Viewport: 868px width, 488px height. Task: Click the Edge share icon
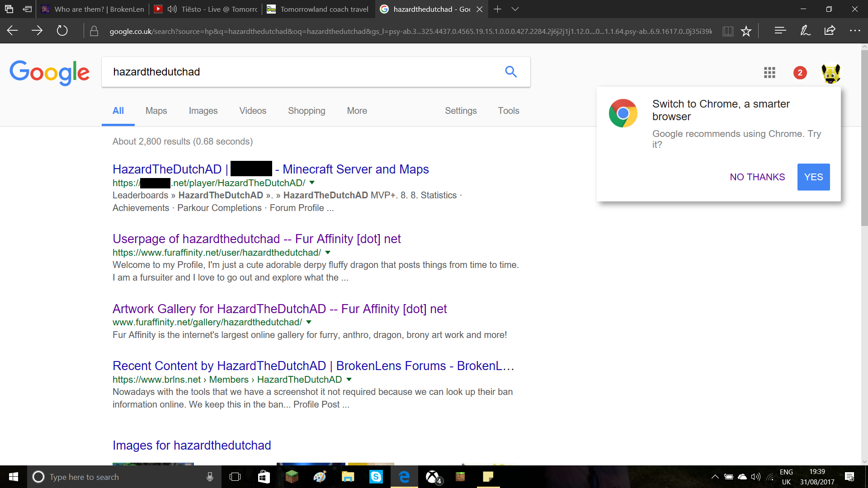(x=830, y=31)
